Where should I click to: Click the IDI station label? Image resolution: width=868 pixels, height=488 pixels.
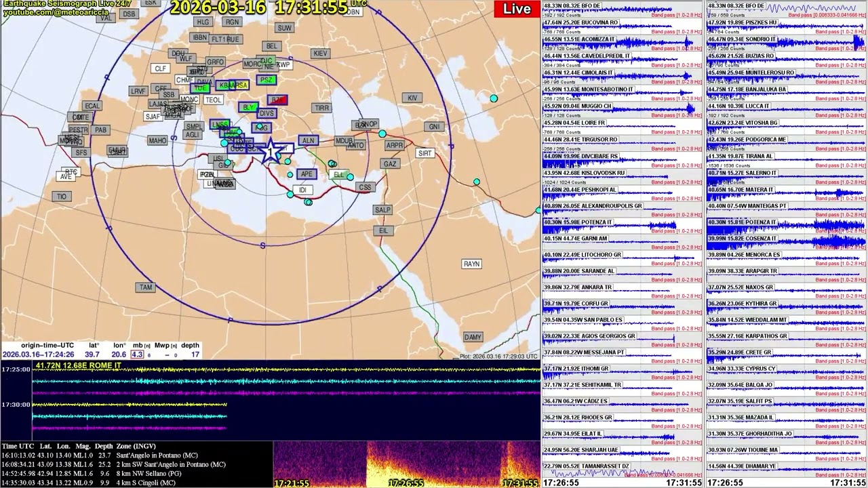pos(302,190)
